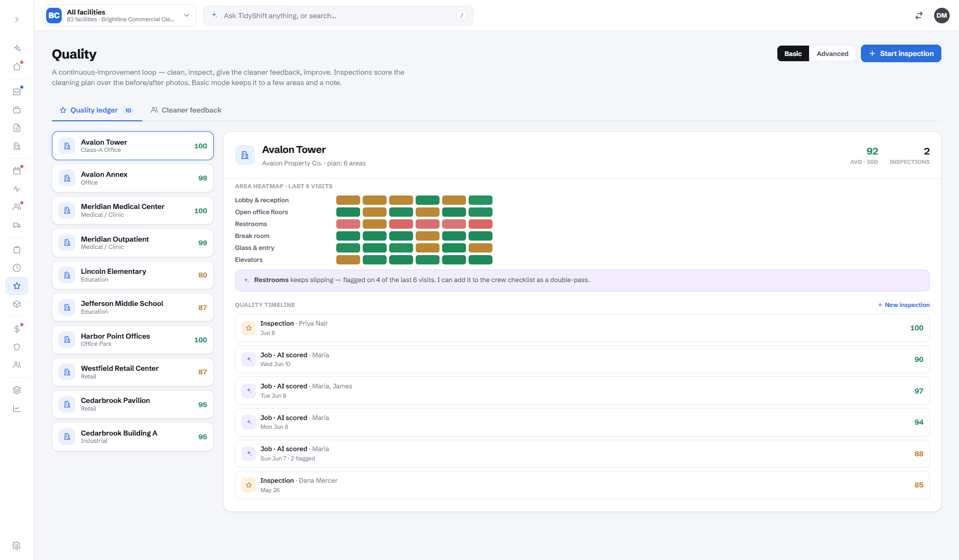The height and width of the screenshot is (560, 959).
Task: Expand the collapsed sidebar chevron
Action: pyautogui.click(x=17, y=19)
